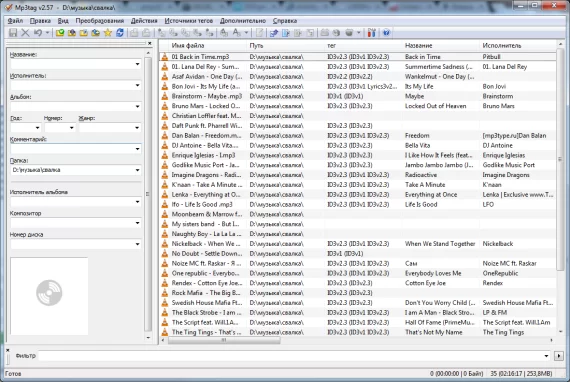Open the tag sources dropdown arrow in toolbar
The image size is (570, 382).
pyautogui.click(x=358, y=33)
